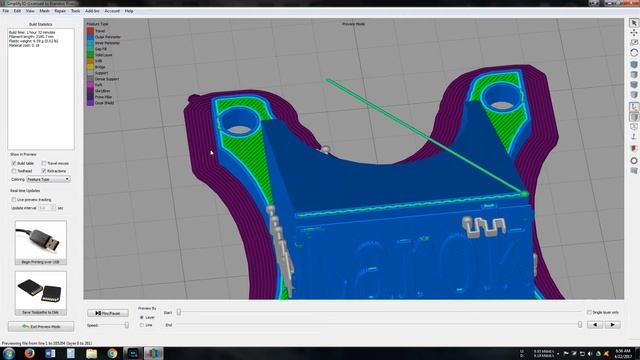Viewport: 640px width, 360px height.
Task: Open the Mesh menu
Action: point(44,11)
